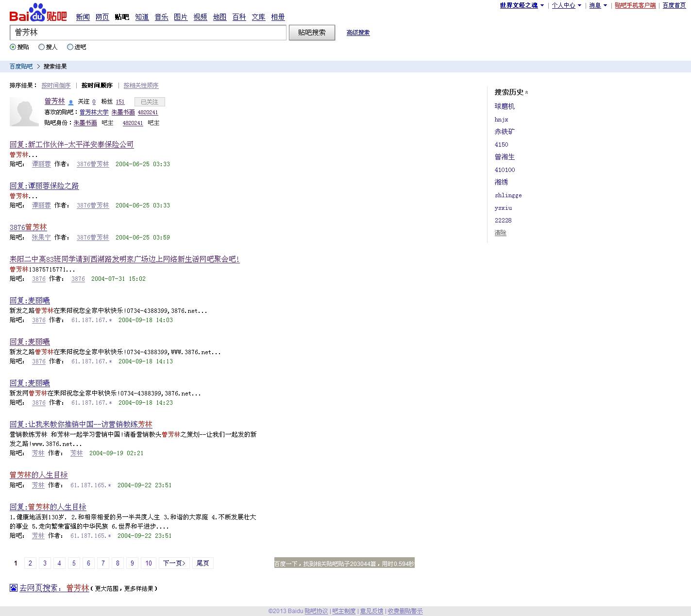691x616 pixels.
Task: Open the 贴吧协议 footer link
Action: (316, 611)
